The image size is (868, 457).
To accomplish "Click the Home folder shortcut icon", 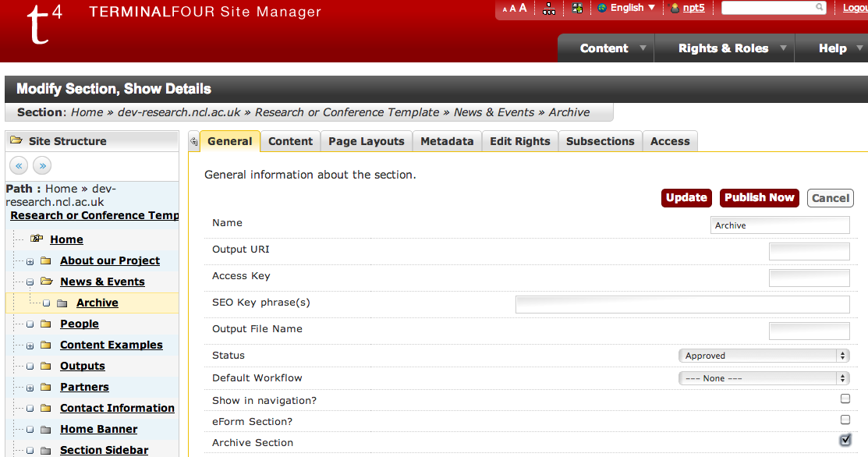I will pyautogui.click(x=37, y=239).
